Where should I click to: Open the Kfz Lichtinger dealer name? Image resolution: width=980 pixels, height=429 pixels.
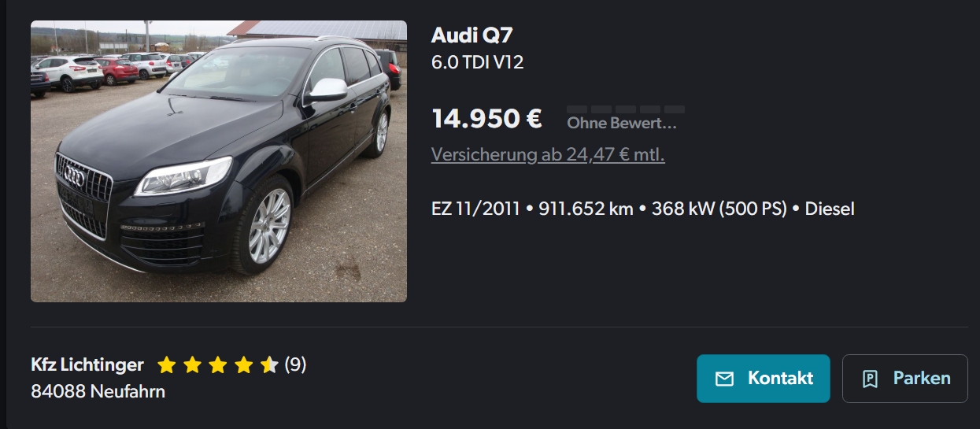pyautogui.click(x=87, y=364)
